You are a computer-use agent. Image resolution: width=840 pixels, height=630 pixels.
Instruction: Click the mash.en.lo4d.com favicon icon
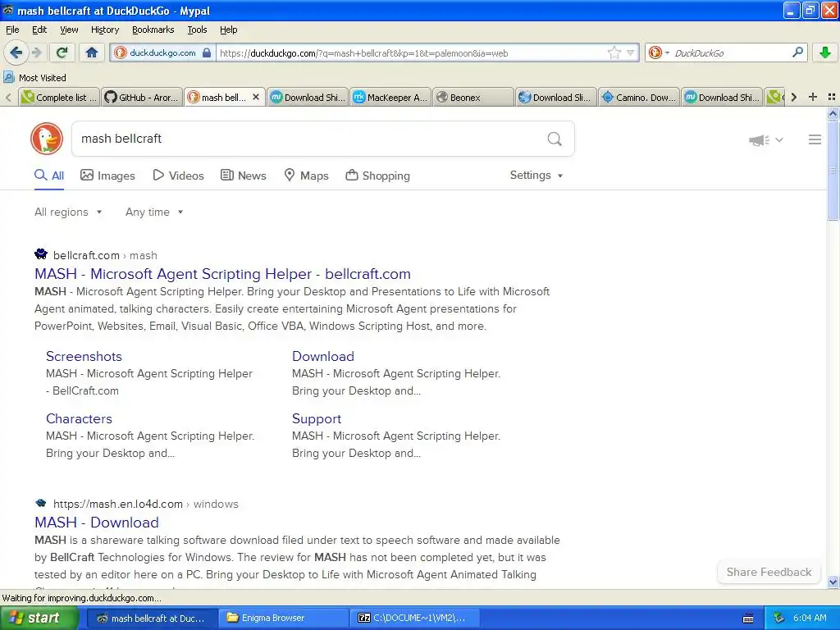(41, 503)
